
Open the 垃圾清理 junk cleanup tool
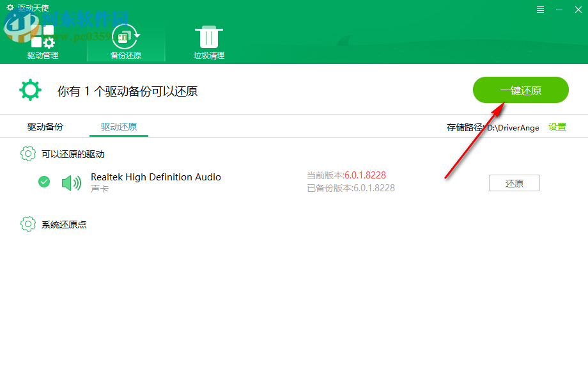click(x=208, y=42)
